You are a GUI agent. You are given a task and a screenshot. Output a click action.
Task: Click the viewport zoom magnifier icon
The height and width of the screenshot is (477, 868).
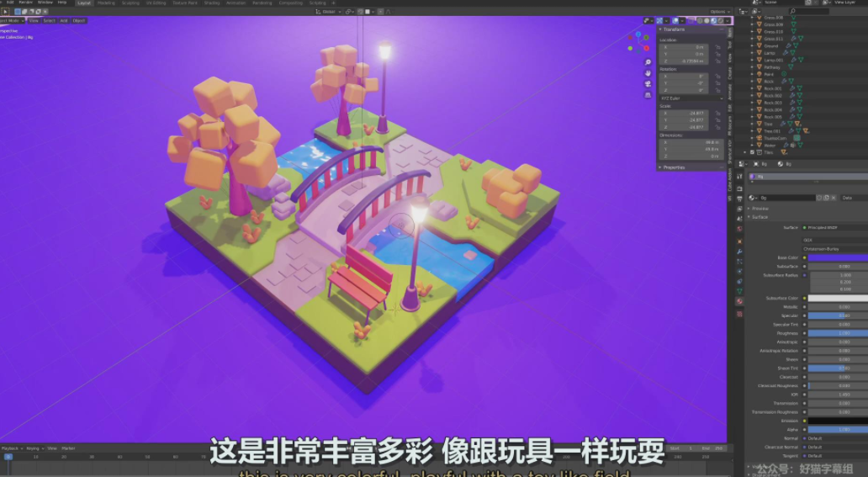click(648, 62)
